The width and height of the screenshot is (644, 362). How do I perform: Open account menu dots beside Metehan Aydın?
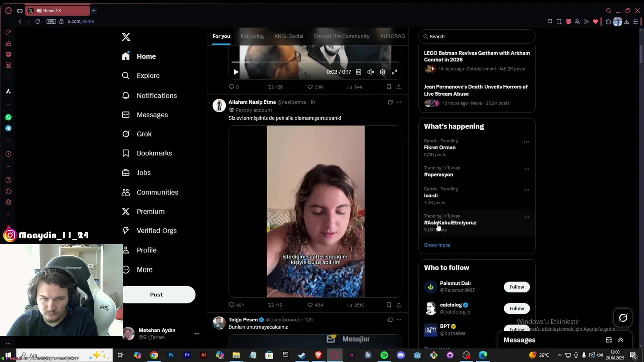197,334
